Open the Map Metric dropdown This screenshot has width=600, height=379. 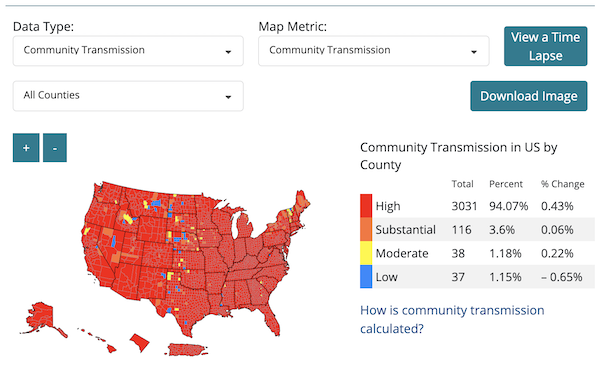[x=374, y=51]
